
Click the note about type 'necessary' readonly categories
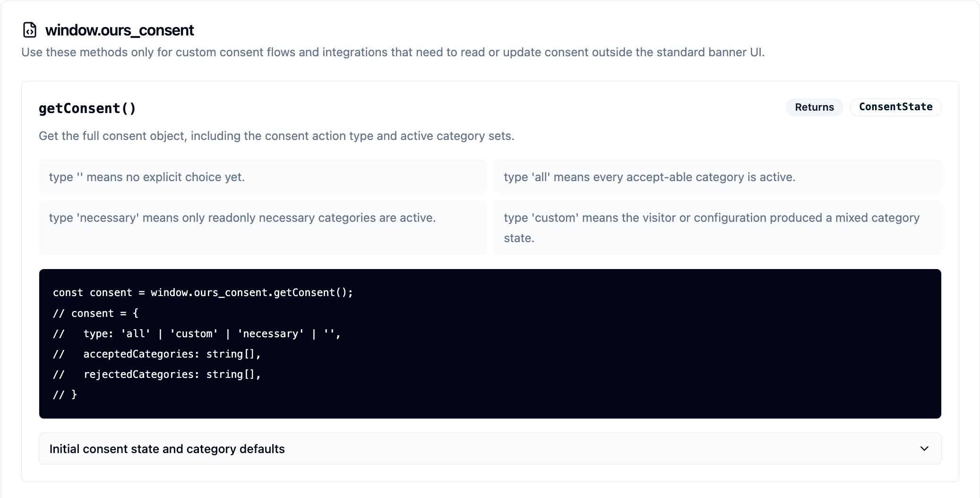pos(262,227)
